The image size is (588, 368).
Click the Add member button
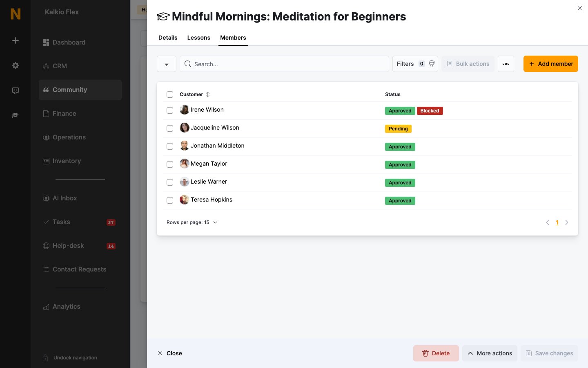click(x=551, y=64)
